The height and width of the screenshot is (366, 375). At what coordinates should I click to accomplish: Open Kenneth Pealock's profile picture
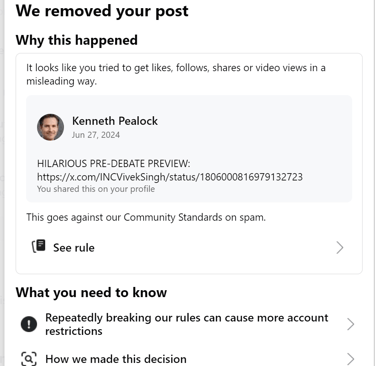(50, 127)
